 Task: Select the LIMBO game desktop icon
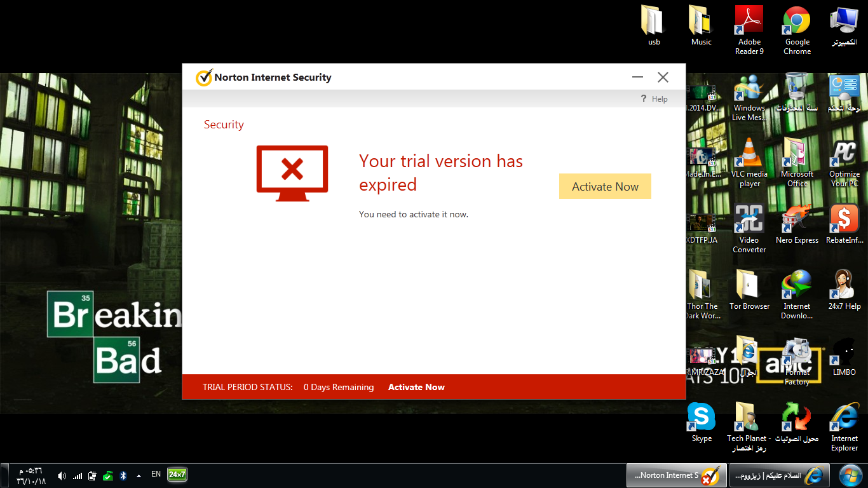pos(844,357)
